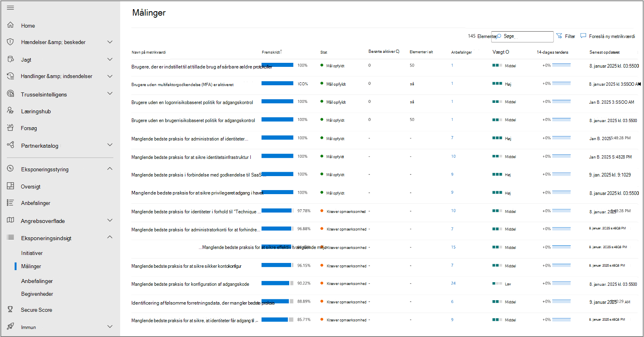This screenshot has height=337, width=644.
Task: Collapse the Eksponeringsstyring section
Action: (x=110, y=168)
